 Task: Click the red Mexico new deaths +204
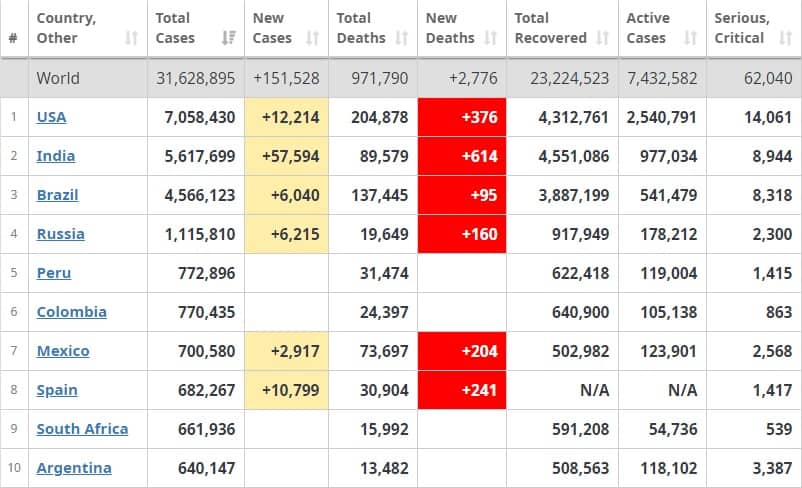click(x=462, y=351)
